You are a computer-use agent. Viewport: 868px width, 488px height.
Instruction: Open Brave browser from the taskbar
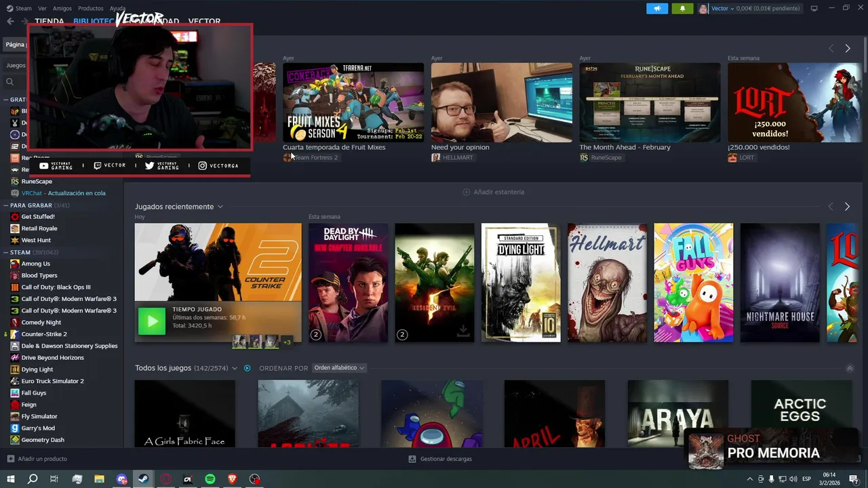point(233,479)
